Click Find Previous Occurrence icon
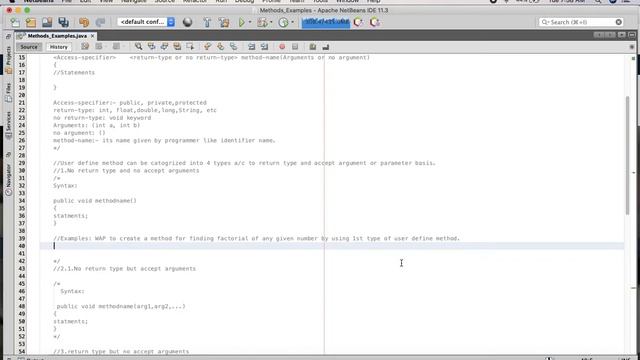This screenshot has width=640, height=360. pos(151,47)
